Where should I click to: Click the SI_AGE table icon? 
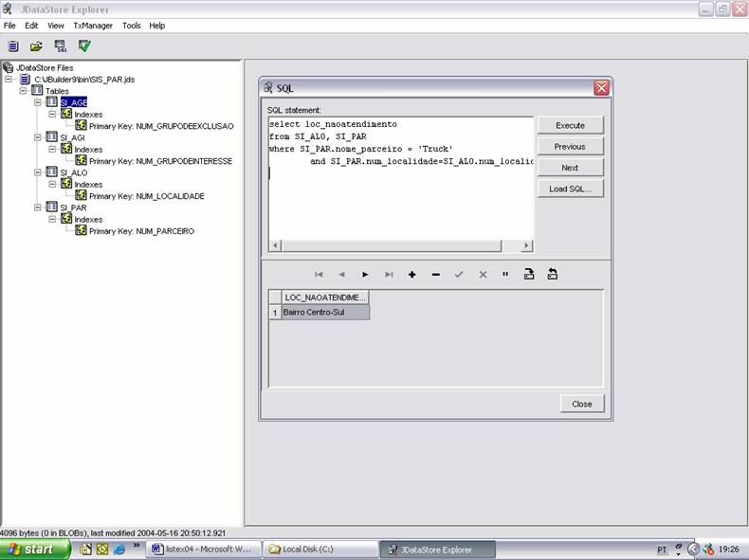pos(51,101)
